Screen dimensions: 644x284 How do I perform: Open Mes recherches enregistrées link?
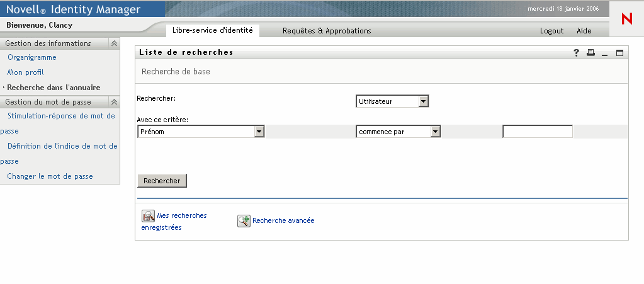pos(174,221)
